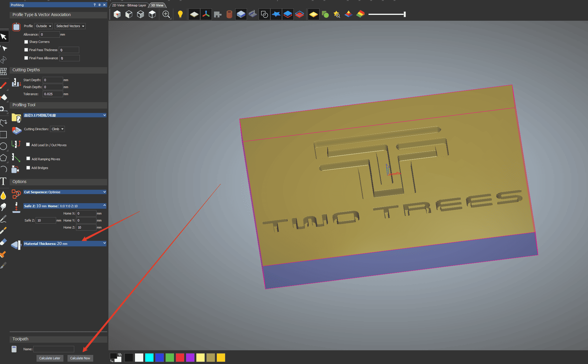Click the Calculate Later button

50,358
